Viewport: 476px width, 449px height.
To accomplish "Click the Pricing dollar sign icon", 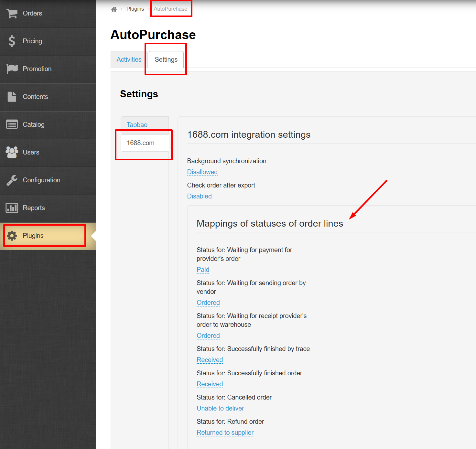I will 12,41.
